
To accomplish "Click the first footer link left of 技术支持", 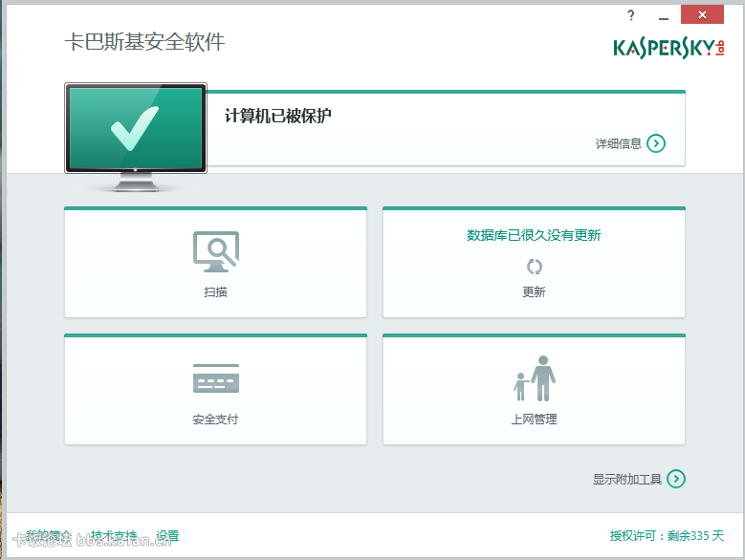I will click(49, 536).
